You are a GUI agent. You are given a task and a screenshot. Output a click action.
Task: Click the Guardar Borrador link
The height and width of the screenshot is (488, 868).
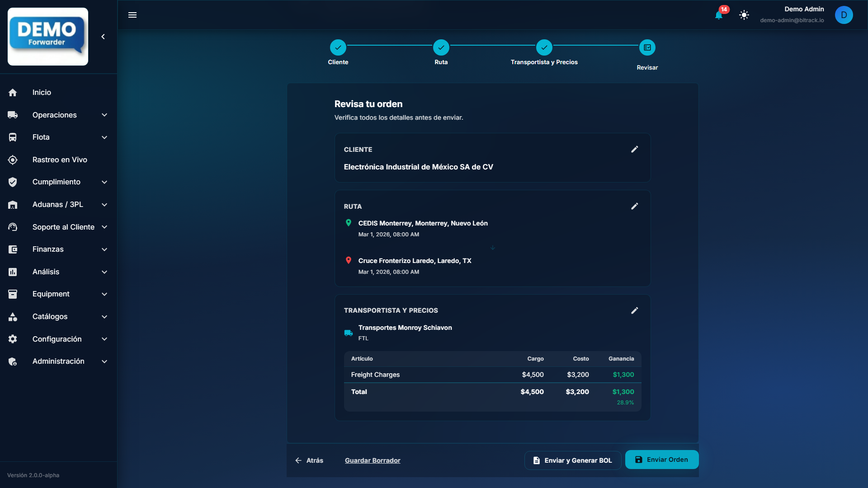pyautogui.click(x=373, y=460)
